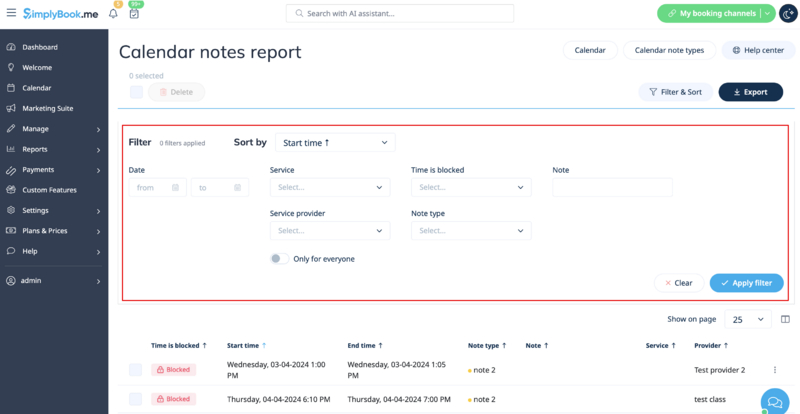Sort by the Time is blocked column header

(179, 346)
